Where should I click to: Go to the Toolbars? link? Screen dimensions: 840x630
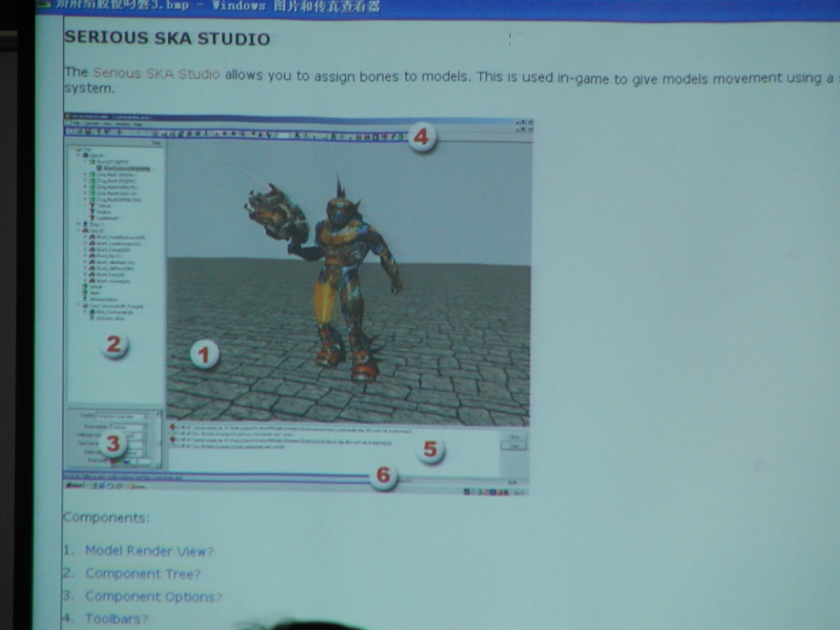116,619
